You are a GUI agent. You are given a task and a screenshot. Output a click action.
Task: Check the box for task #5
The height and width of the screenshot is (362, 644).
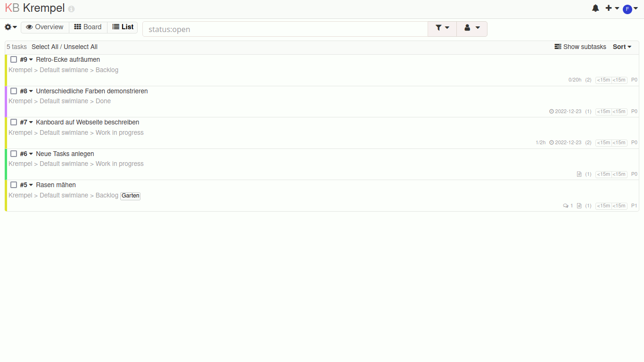tap(14, 185)
